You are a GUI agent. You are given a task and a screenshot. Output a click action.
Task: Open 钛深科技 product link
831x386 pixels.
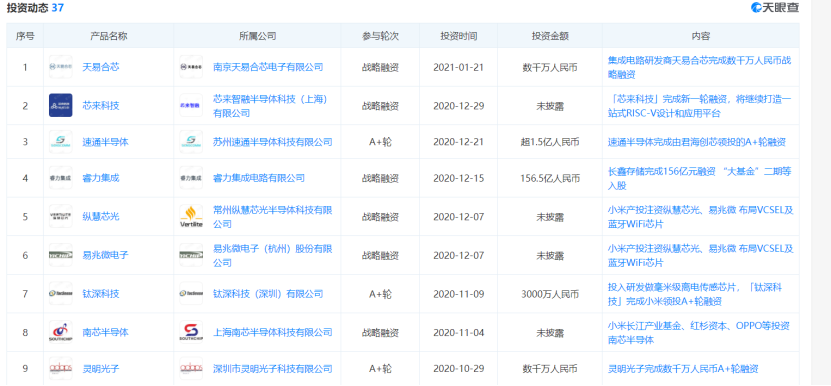click(x=101, y=294)
